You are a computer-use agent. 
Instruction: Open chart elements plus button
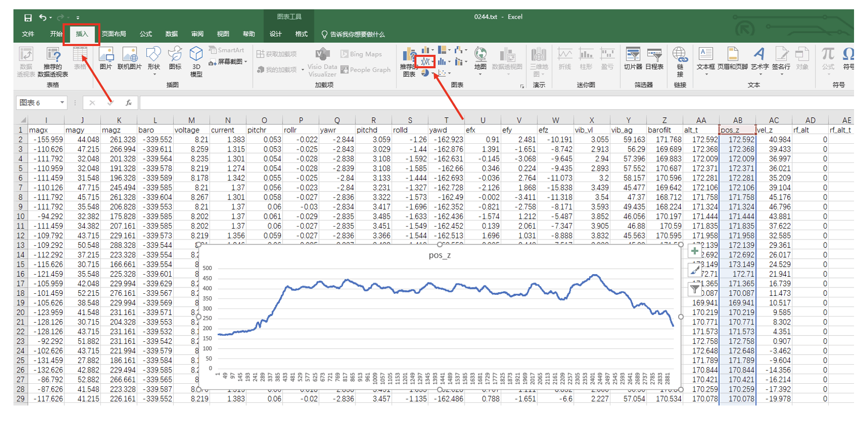[x=694, y=252]
